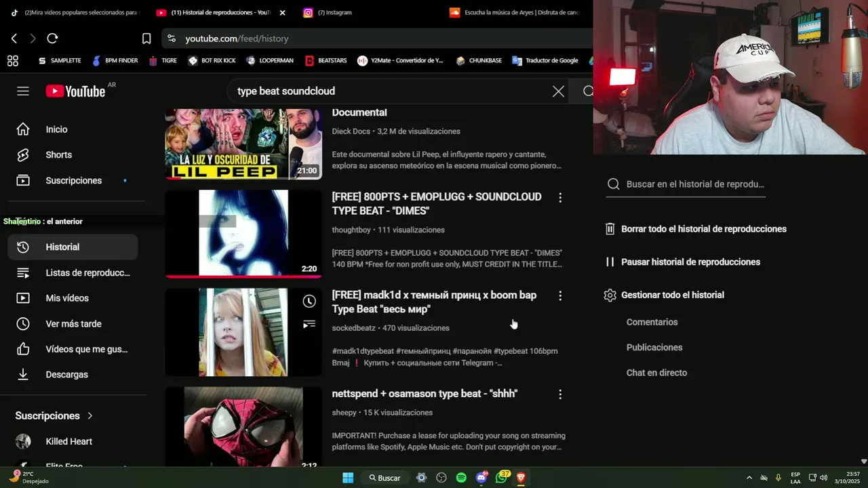Pause history with Pausar historial button
Viewport: 868px width, 488px height.
(x=682, y=262)
